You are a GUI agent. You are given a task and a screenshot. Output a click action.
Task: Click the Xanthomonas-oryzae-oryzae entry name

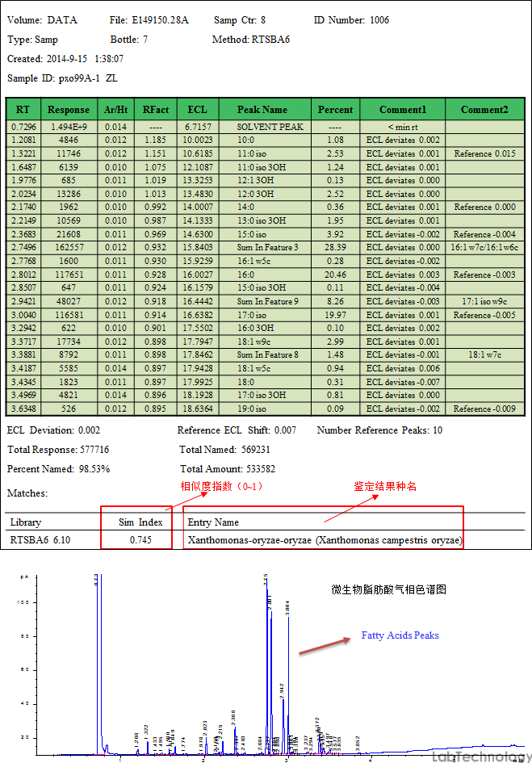tap(325, 540)
